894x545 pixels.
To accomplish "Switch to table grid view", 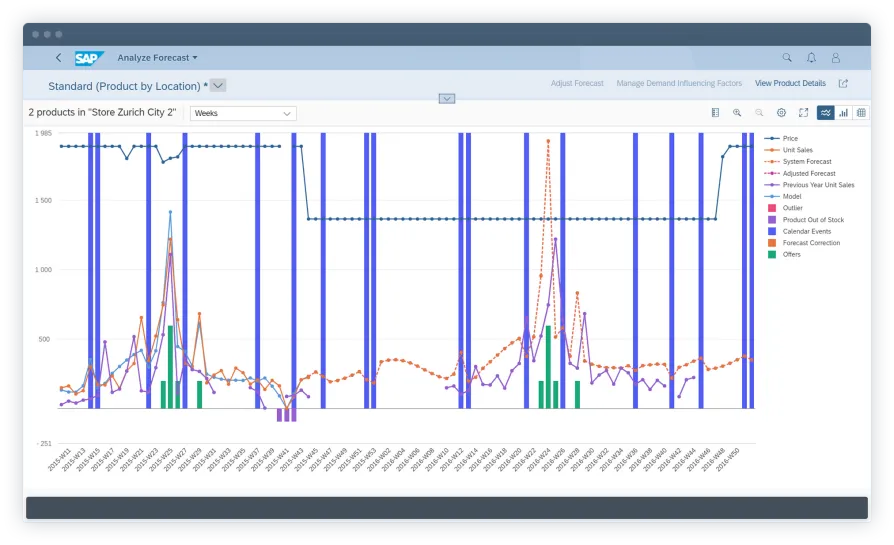I will tap(861, 113).
